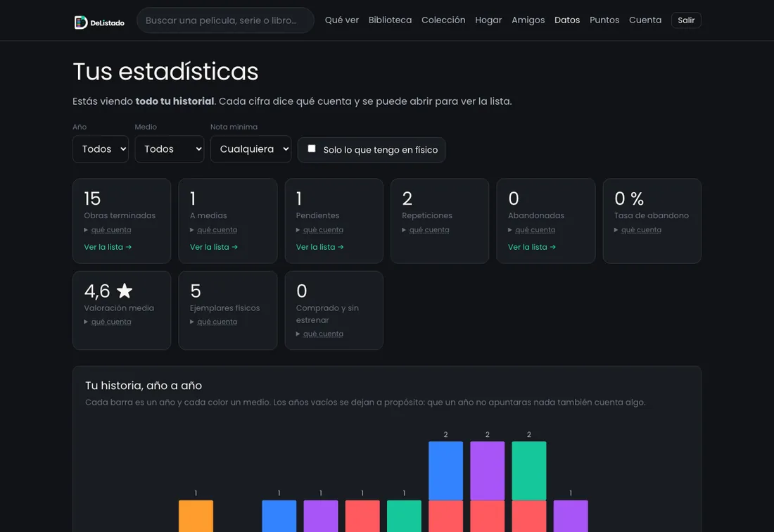Select the Datos nav item
Viewport: 774px width, 532px height.
(x=567, y=20)
